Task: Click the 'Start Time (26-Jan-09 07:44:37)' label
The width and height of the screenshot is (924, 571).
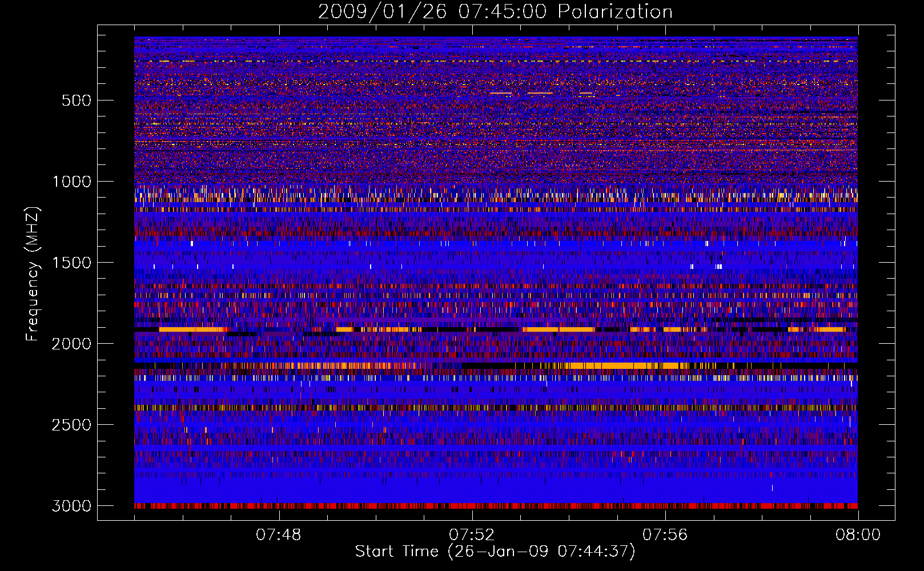Action: click(x=495, y=552)
